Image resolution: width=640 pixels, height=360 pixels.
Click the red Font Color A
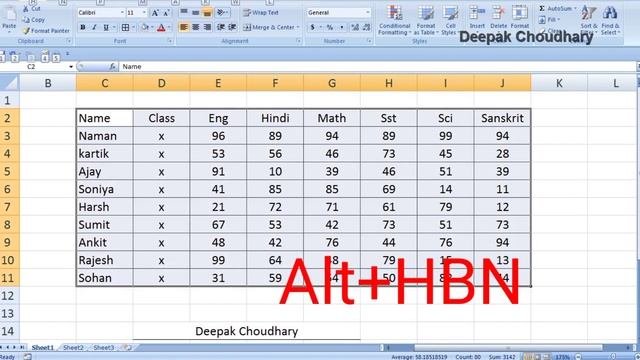(x=161, y=27)
